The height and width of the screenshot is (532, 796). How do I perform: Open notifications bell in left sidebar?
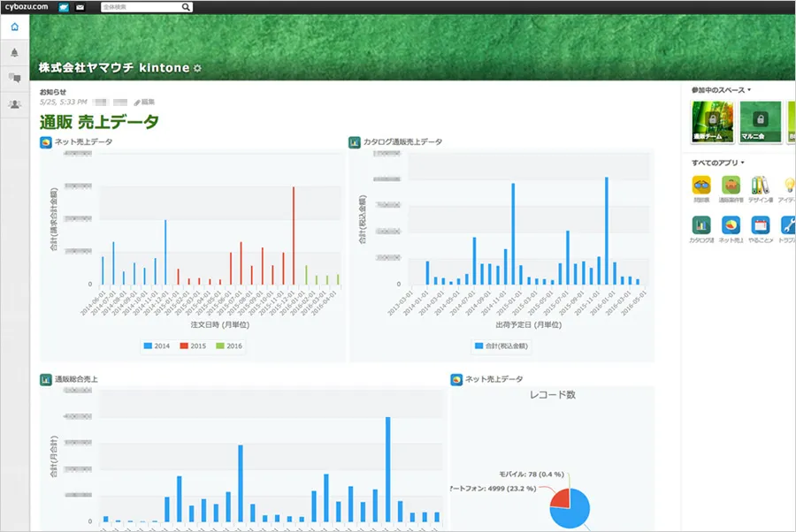click(x=14, y=53)
